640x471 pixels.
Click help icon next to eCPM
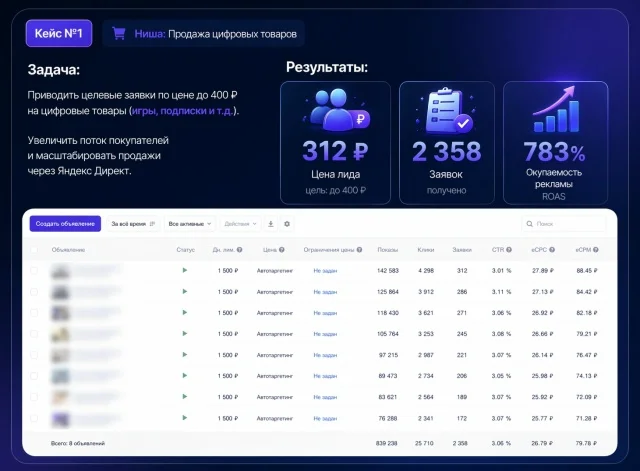tap(596, 250)
